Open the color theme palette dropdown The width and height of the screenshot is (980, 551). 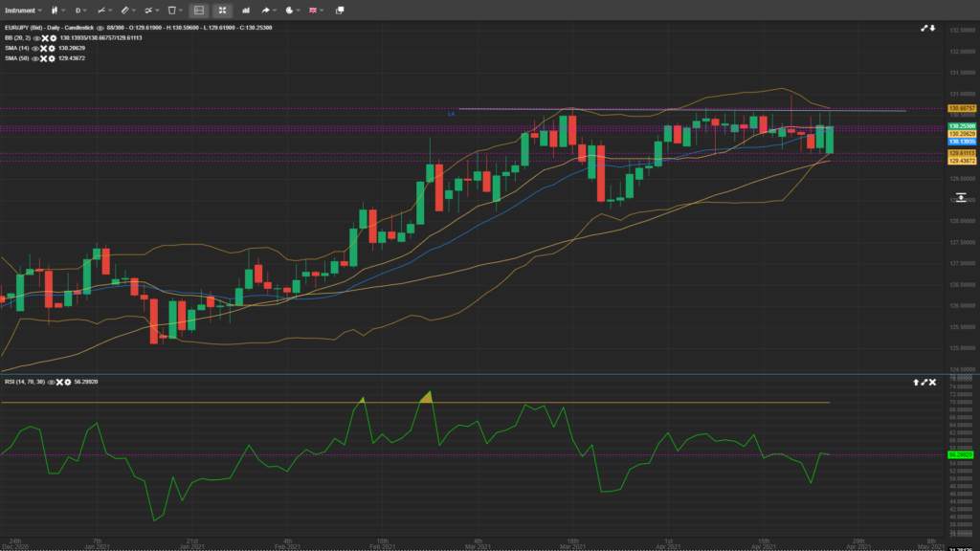[x=299, y=11]
